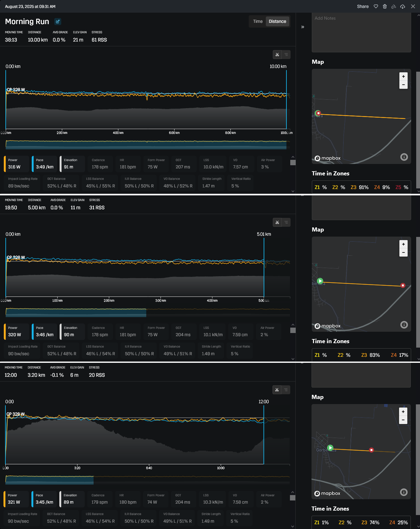Click the green start marker on the map above Z3 83%
Image resolution: width=420 pixels, height=529 pixels.
320,281
